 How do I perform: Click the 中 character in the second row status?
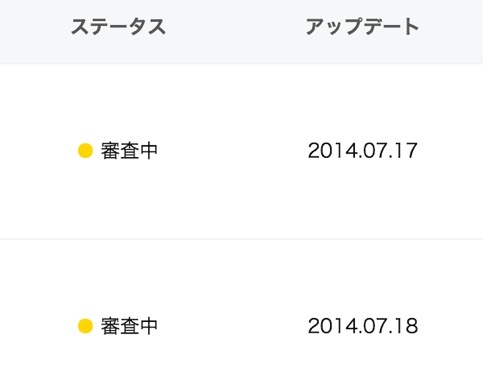tap(148, 326)
